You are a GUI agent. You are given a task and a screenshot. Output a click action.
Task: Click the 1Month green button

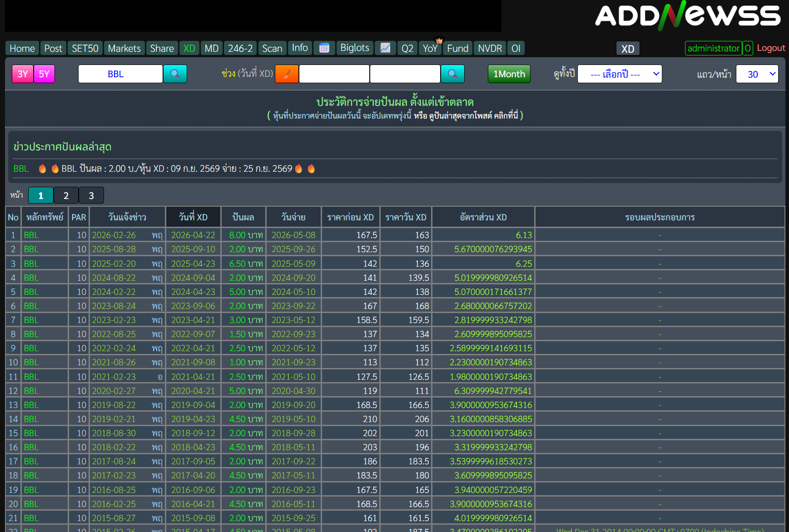coord(509,74)
